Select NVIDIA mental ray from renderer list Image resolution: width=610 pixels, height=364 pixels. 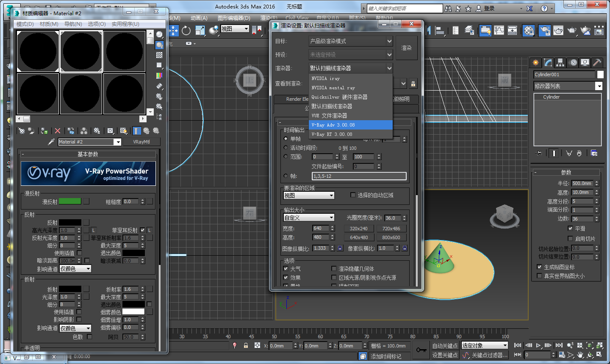(x=351, y=88)
